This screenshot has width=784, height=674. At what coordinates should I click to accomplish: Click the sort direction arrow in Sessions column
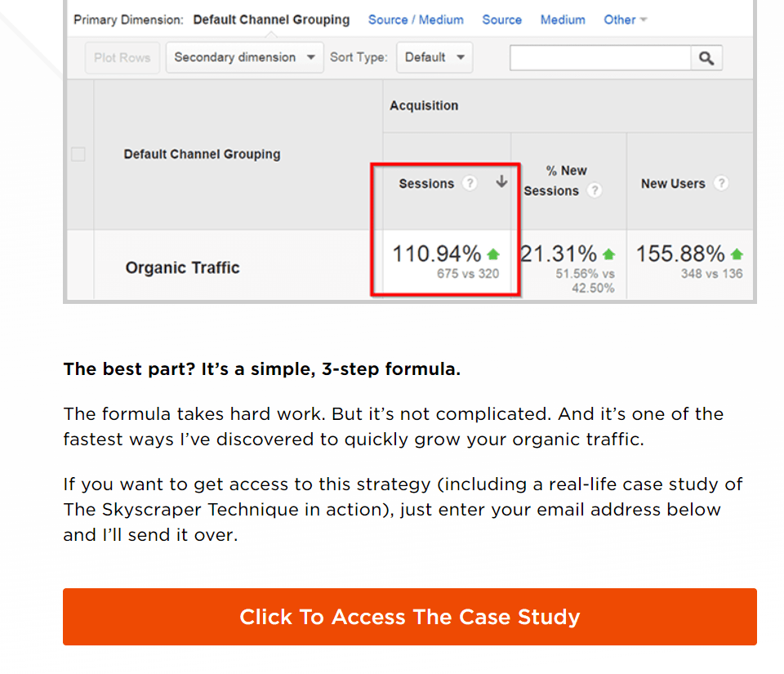501,182
